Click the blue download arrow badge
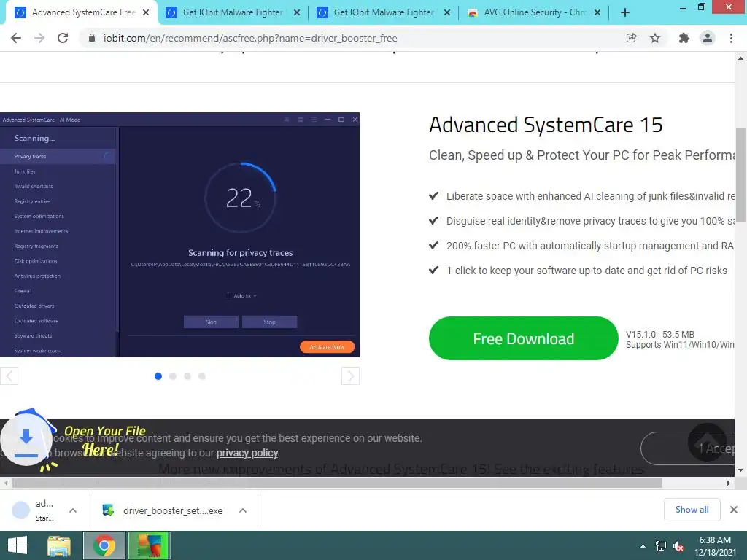This screenshot has height=560, width=747. pyautogui.click(x=27, y=440)
